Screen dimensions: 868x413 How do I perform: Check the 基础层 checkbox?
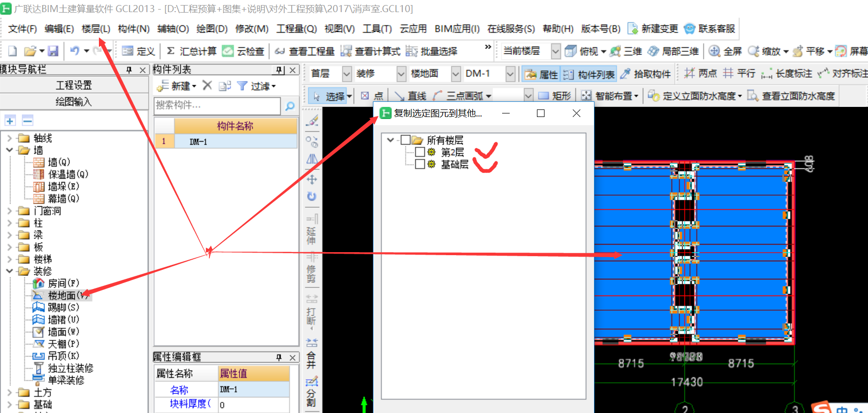pyautogui.click(x=419, y=164)
